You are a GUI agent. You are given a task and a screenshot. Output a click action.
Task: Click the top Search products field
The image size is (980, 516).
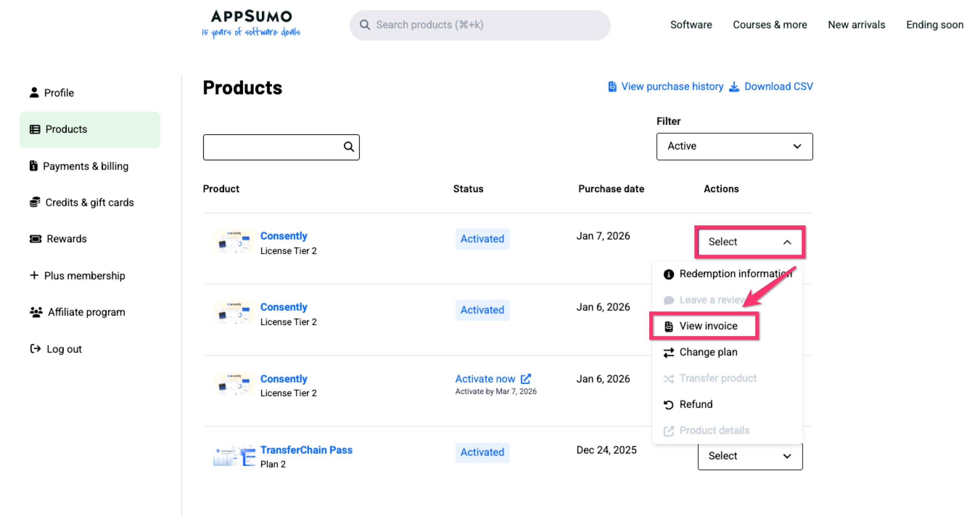[479, 25]
